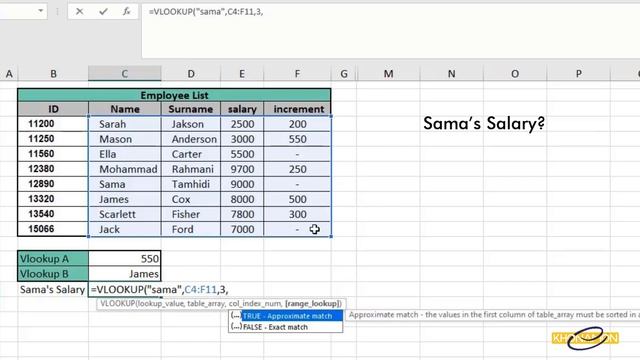
Task: Click the Name header cell
Action: [x=124, y=109]
